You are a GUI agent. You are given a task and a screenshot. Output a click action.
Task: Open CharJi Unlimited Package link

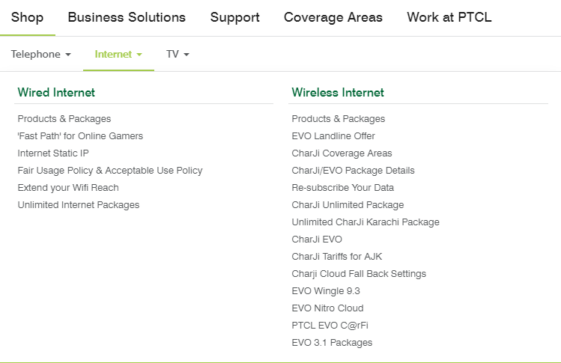pyautogui.click(x=347, y=205)
